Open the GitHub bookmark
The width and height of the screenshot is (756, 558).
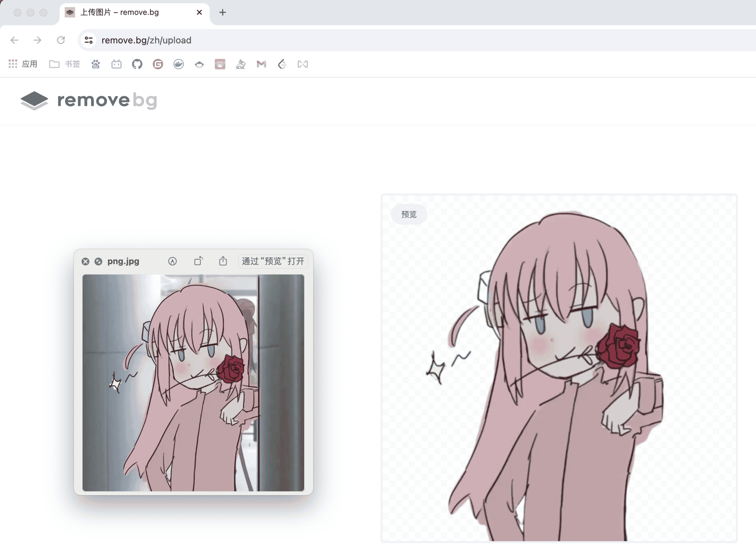point(137,64)
